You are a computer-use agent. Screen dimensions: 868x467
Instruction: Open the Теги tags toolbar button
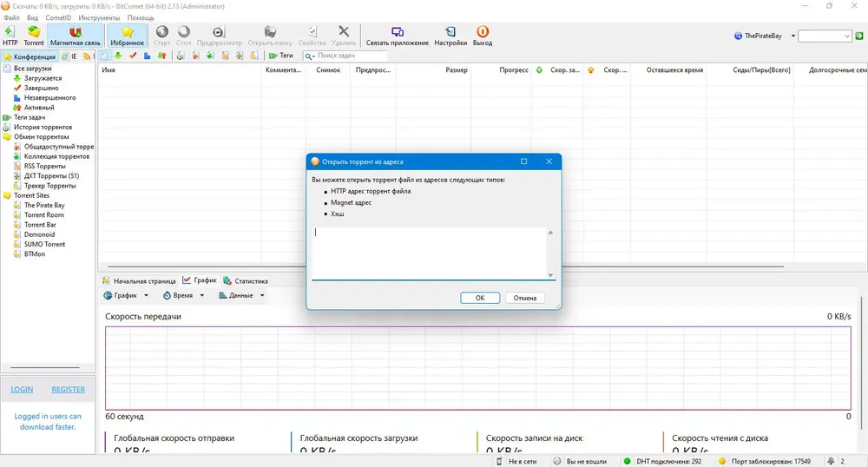tap(281, 56)
